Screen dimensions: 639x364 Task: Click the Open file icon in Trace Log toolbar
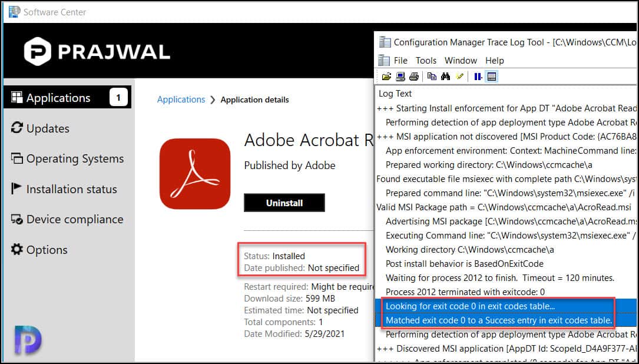click(x=386, y=76)
